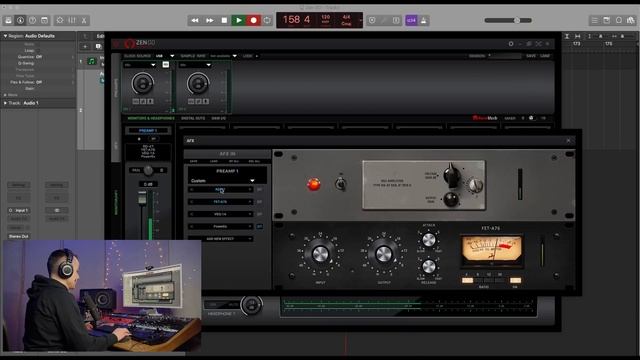Click the Stereo Out output slot

19,236
